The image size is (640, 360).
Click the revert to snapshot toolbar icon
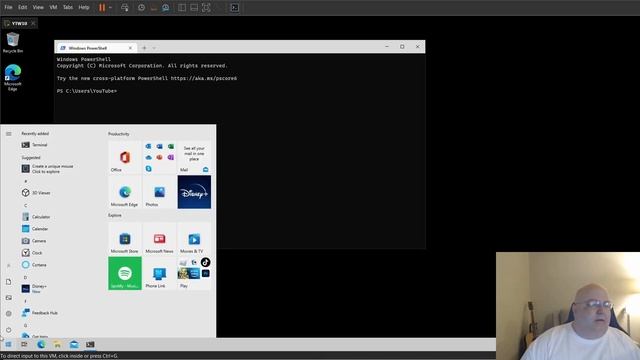(x=153, y=7)
